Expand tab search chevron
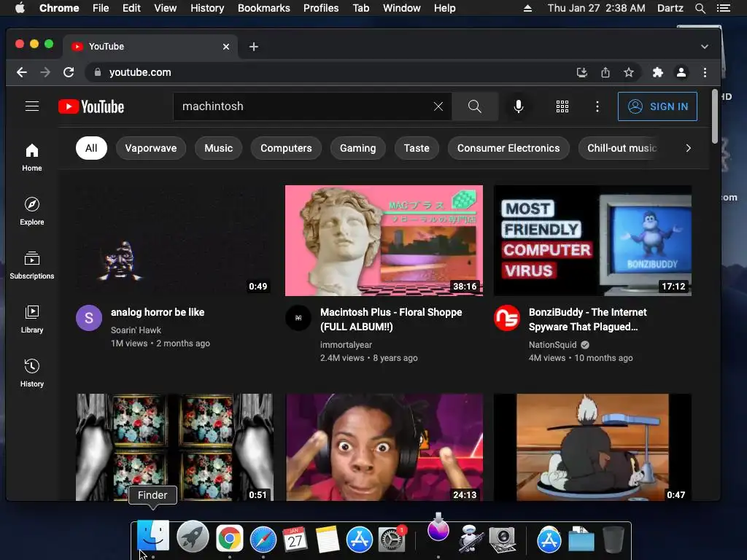The width and height of the screenshot is (747, 560). click(705, 47)
